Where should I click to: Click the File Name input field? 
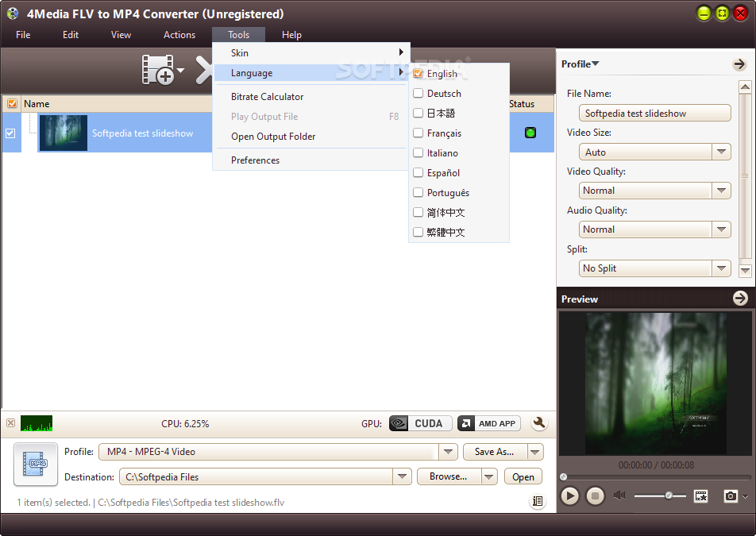(x=654, y=113)
